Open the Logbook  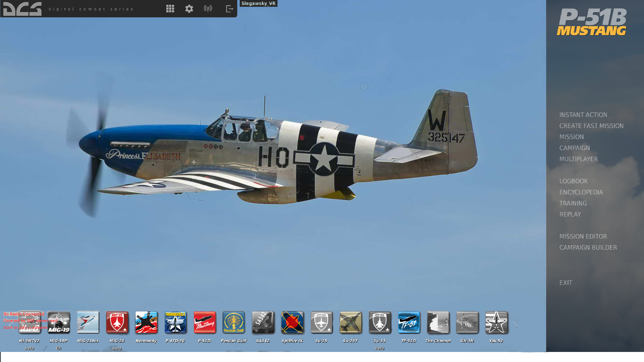pos(574,181)
